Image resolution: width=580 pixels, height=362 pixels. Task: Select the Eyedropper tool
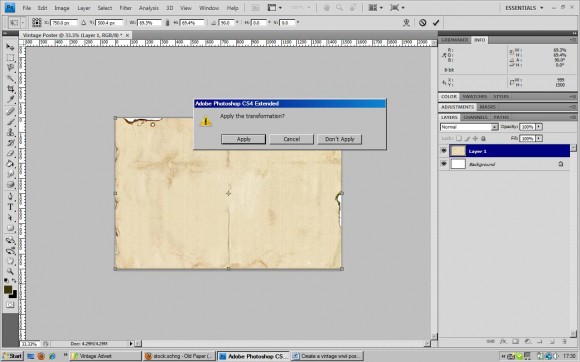point(10,99)
